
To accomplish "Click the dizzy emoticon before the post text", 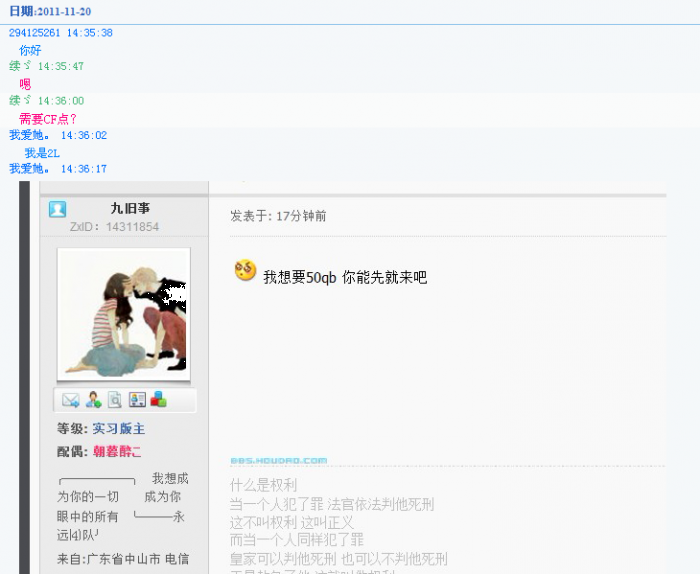I will coord(245,270).
